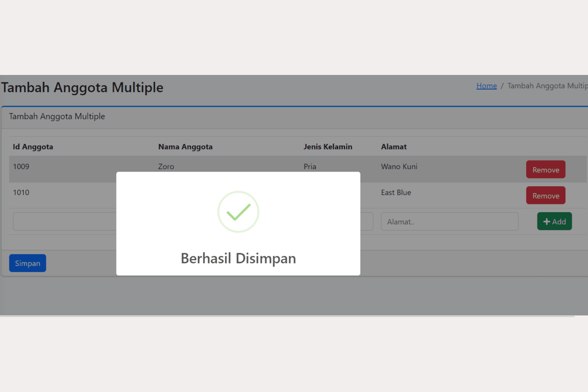The height and width of the screenshot is (392, 588).
Task: Remove the East Blue member row
Action: [x=545, y=196]
